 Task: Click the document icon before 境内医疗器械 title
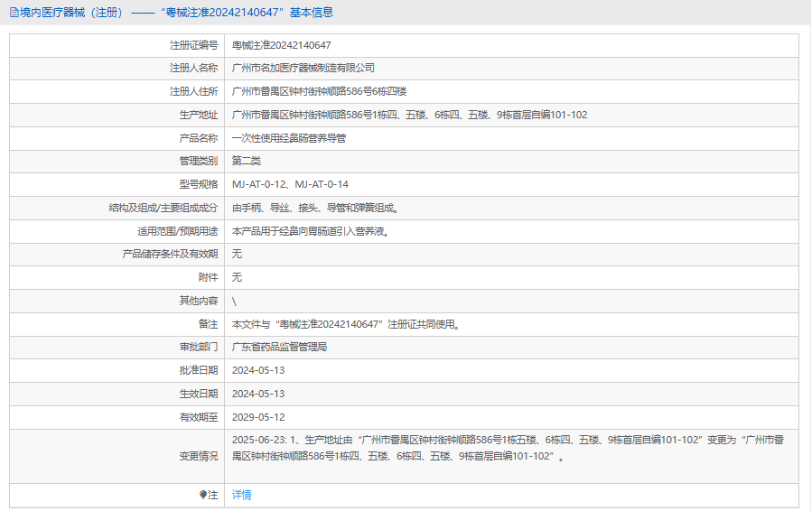14,13
